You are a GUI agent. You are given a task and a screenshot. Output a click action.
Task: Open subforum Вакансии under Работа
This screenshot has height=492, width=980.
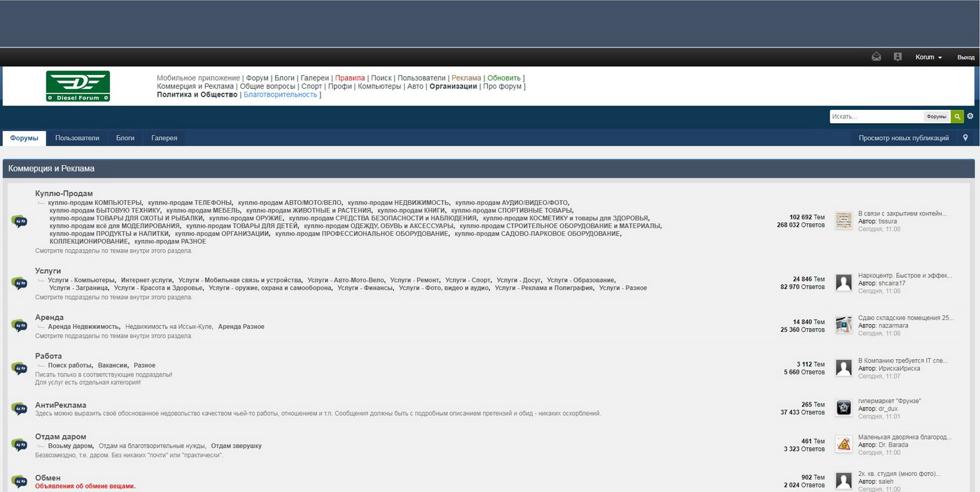(113, 365)
